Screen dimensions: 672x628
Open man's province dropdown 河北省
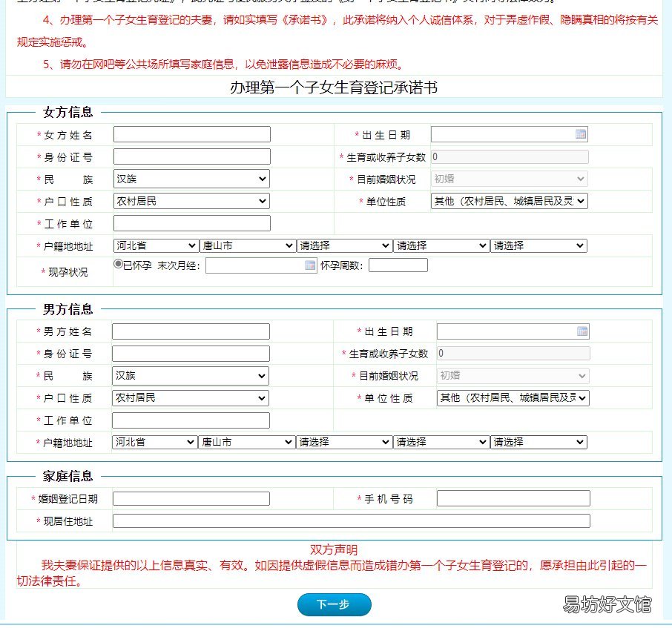(155, 442)
